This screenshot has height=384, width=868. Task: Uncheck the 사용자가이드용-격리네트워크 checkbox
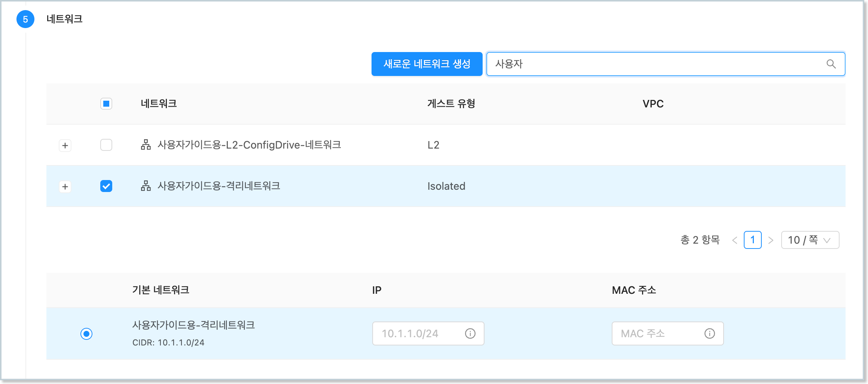coord(106,186)
